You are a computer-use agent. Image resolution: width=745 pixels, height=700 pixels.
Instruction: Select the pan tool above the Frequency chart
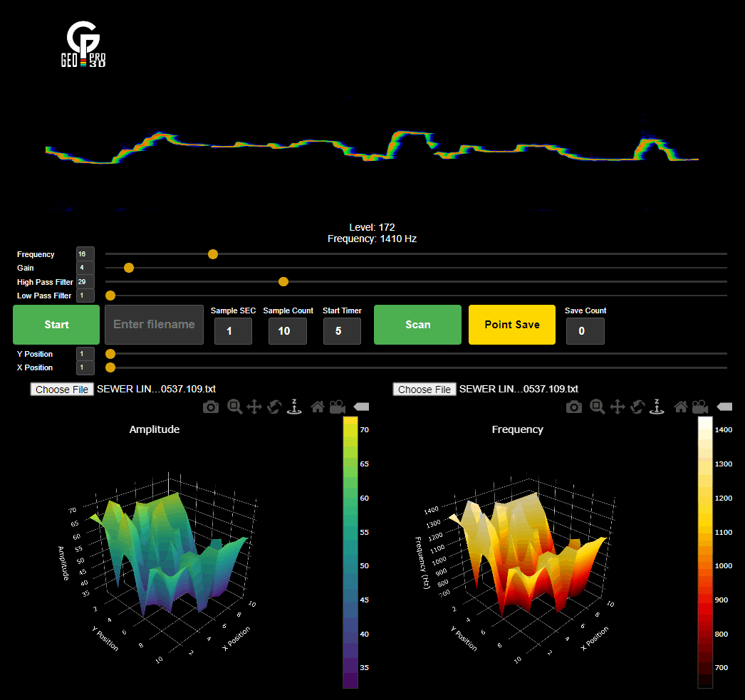point(618,407)
